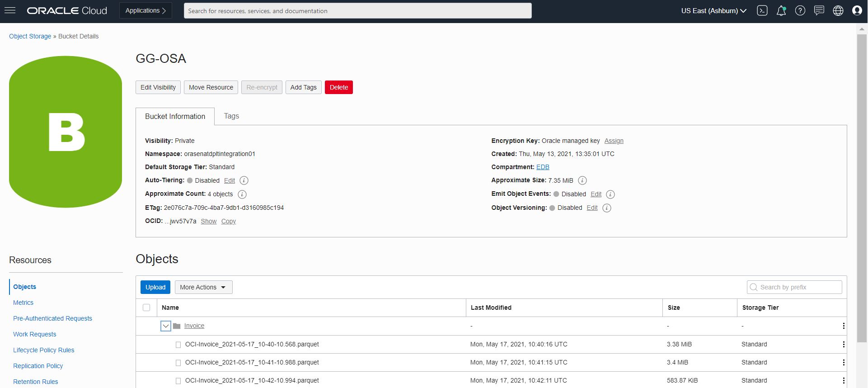Show Auto-Tiering info tooltip icon
Image resolution: width=868 pixels, height=388 pixels.
coord(244,180)
